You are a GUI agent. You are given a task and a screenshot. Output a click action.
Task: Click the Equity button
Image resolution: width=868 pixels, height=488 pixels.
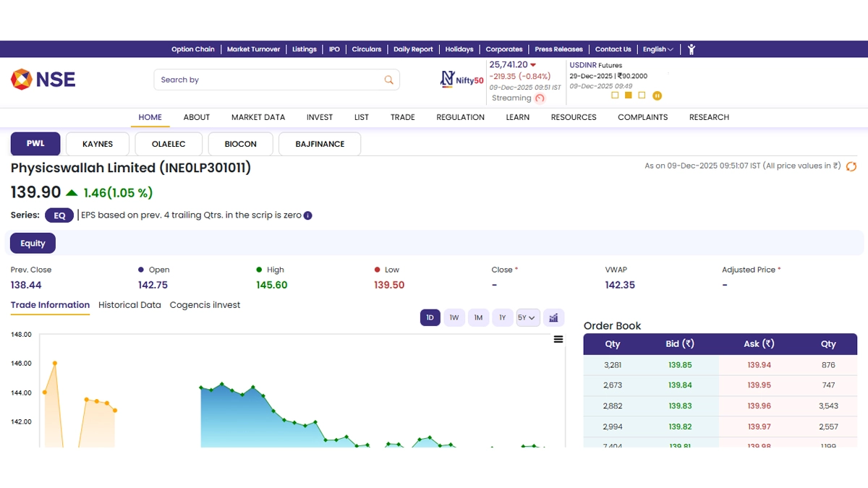(x=33, y=244)
